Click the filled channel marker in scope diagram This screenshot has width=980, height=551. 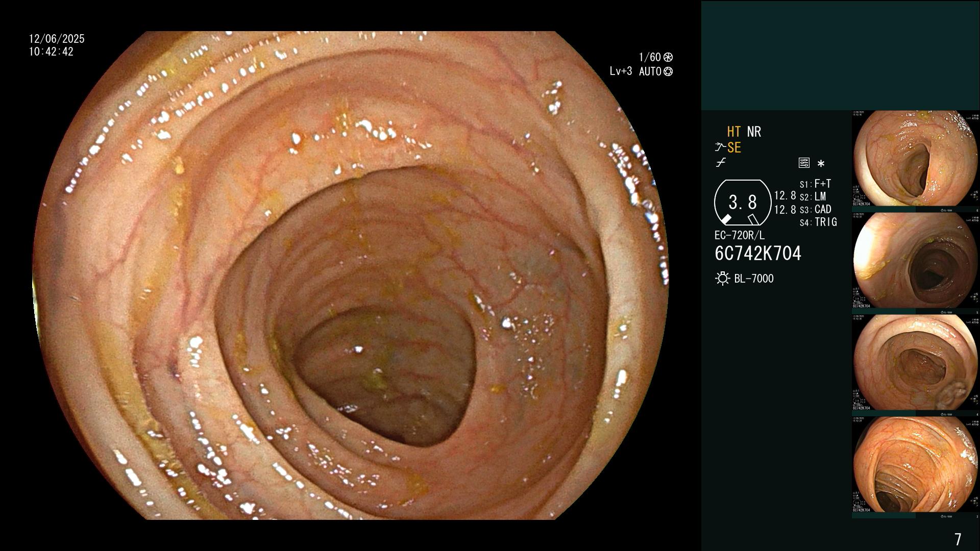click(726, 219)
